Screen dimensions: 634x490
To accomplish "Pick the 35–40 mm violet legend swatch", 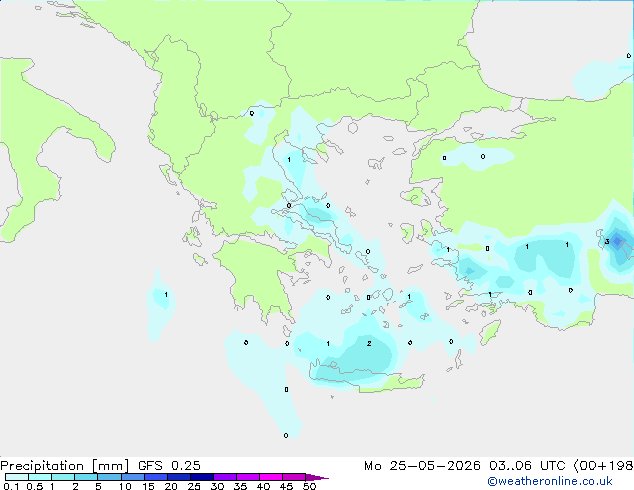I will click(x=247, y=477).
